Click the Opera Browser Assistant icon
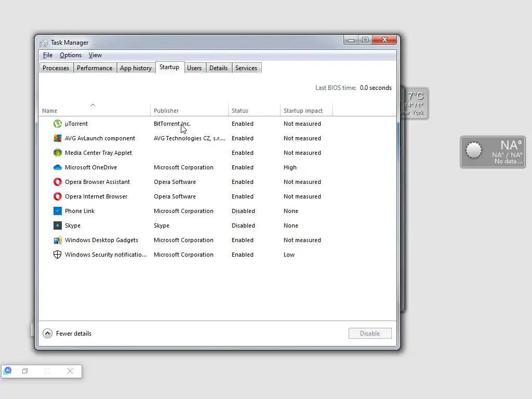532x399 pixels. (x=57, y=182)
